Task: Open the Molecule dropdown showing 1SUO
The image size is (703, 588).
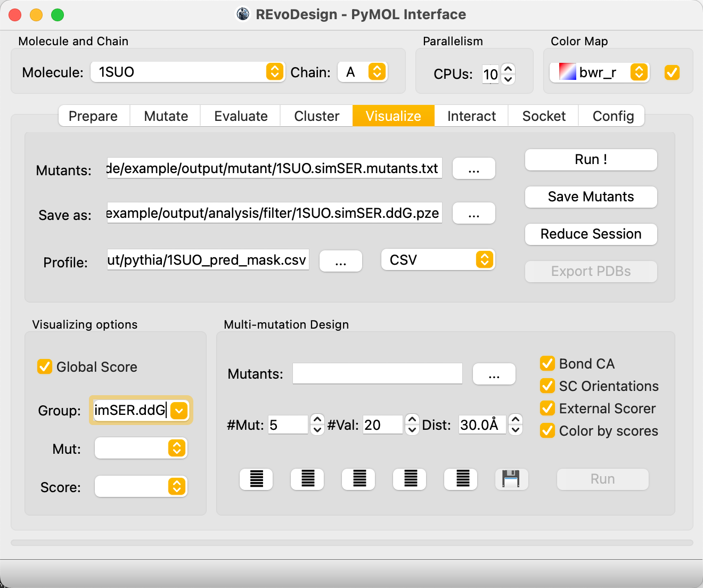Action: (x=187, y=72)
